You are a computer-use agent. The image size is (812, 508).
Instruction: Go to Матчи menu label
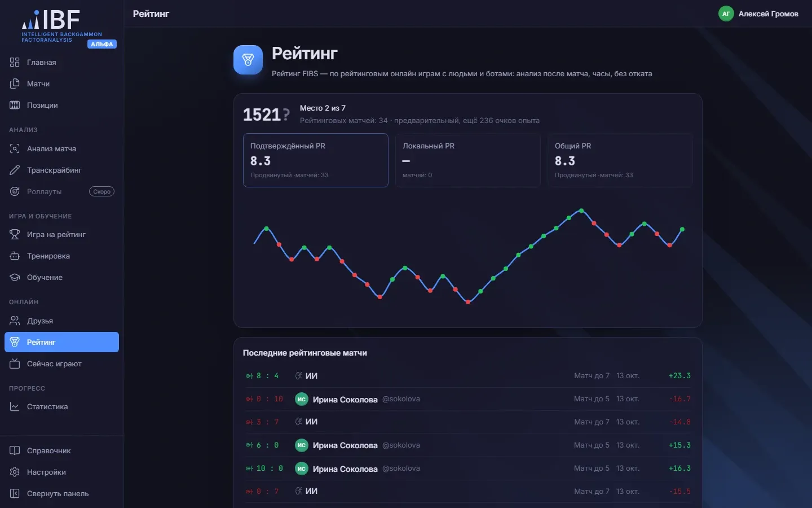pos(38,84)
